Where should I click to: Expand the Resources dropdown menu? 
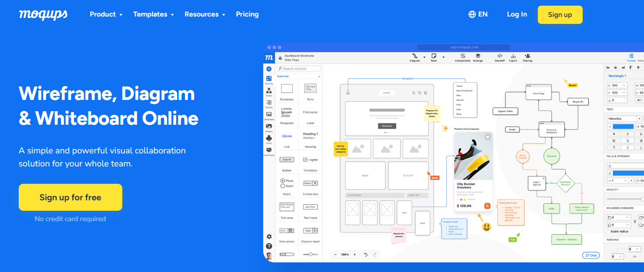[x=205, y=14]
